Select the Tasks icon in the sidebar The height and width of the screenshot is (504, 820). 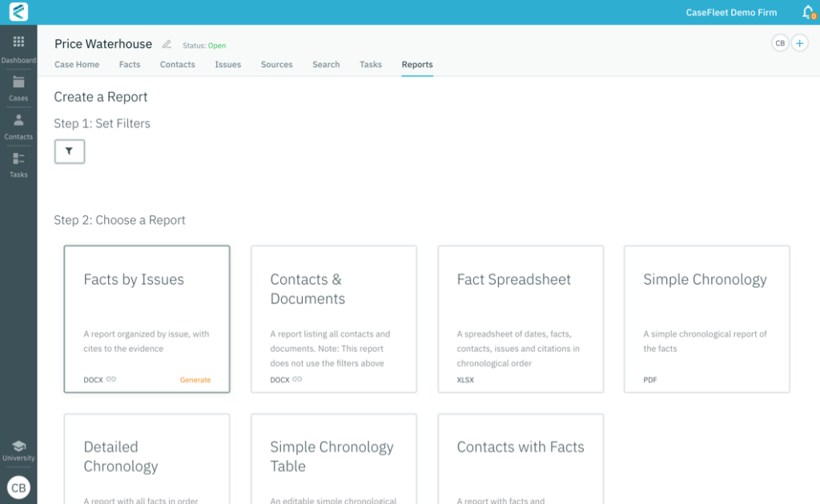click(18, 162)
